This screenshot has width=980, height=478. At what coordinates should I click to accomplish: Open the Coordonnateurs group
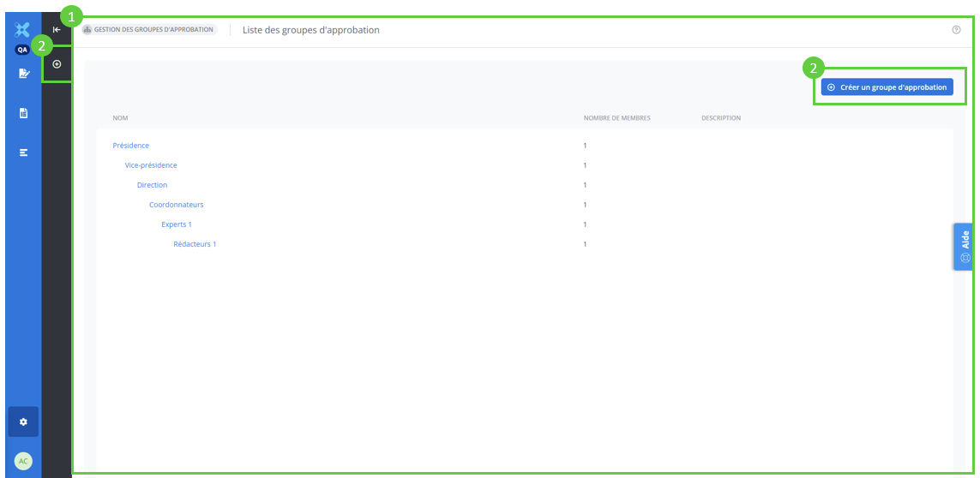tap(176, 205)
